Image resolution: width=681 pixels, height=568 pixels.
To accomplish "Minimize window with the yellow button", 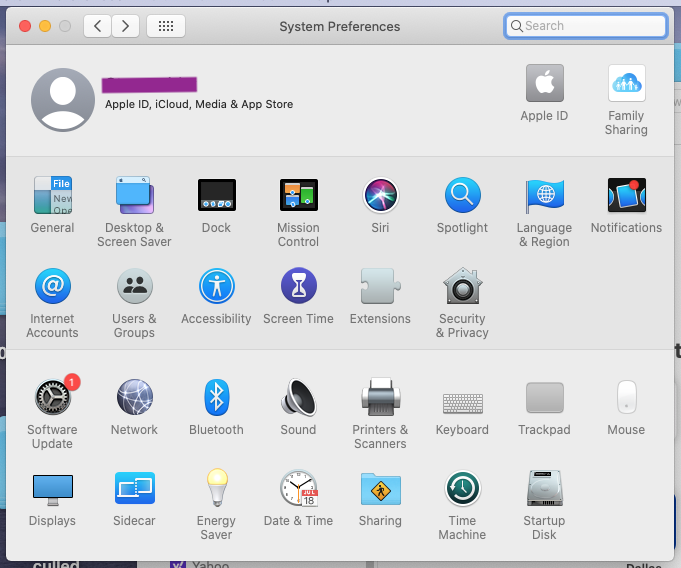I will pyautogui.click(x=45, y=26).
